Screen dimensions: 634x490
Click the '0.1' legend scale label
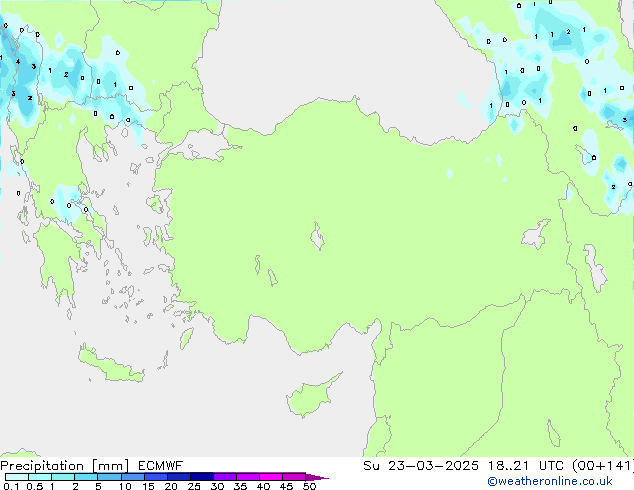(11, 486)
